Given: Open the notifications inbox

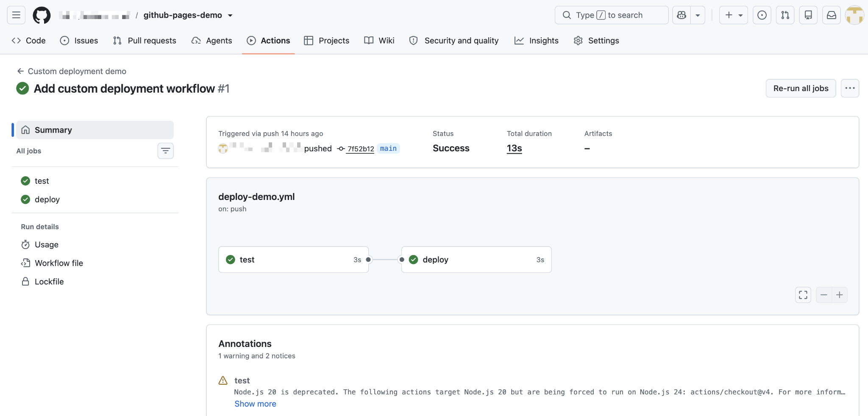Looking at the screenshot, I should (x=832, y=15).
